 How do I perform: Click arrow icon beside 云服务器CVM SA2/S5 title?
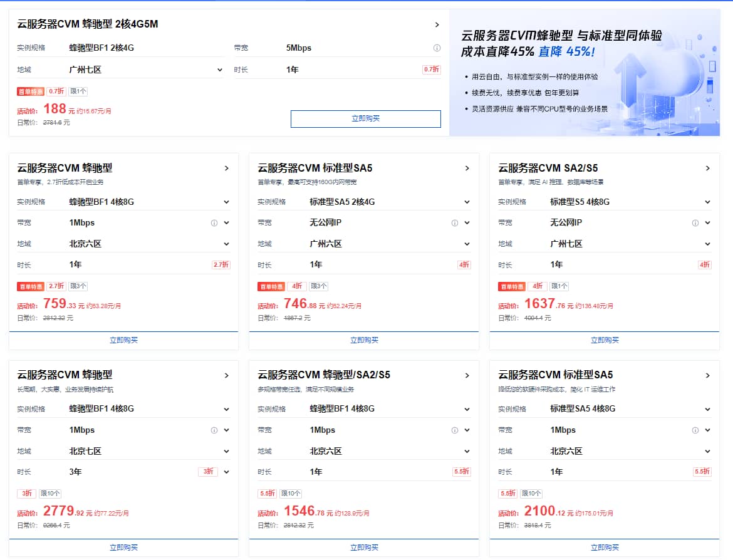point(707,169)
